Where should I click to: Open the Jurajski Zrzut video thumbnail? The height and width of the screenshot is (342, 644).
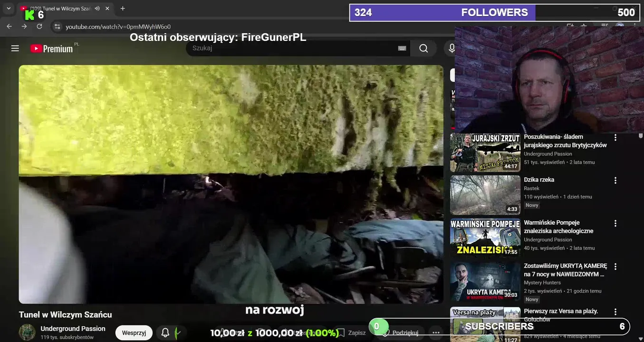coord(485,152)
